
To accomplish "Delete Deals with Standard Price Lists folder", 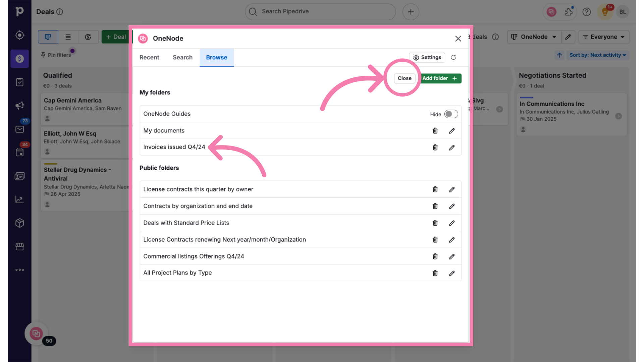I will click(435, 223).
